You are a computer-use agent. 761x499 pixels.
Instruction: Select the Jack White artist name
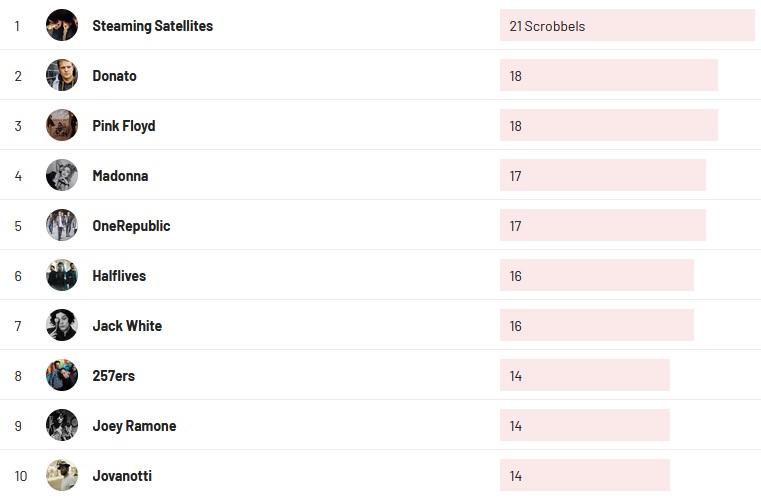127,326
